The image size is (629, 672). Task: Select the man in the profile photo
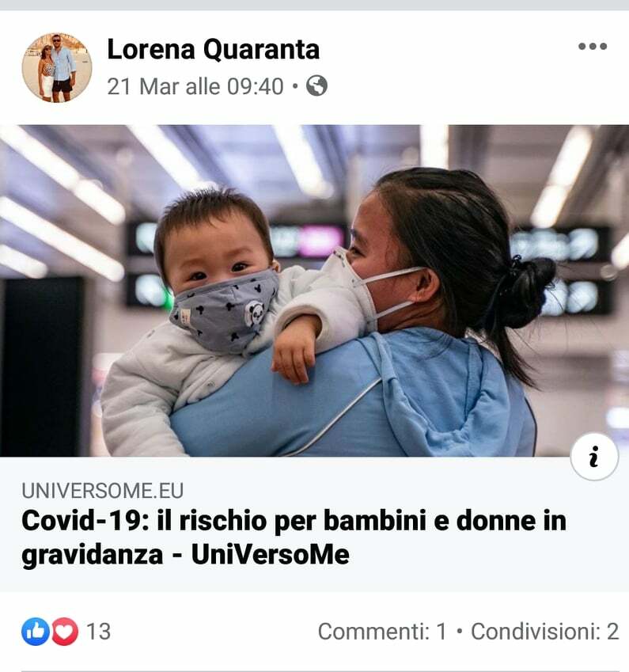tap(64, 69)
